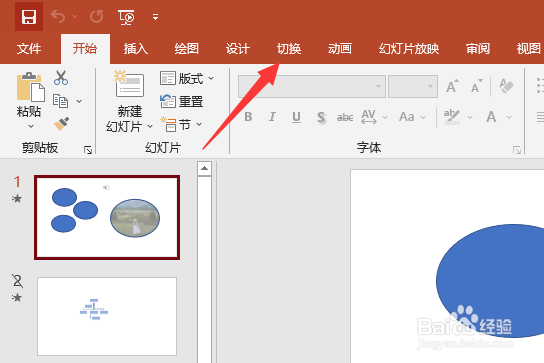
Task: Click the Change Case Aa icon
Action: (407, 117)
